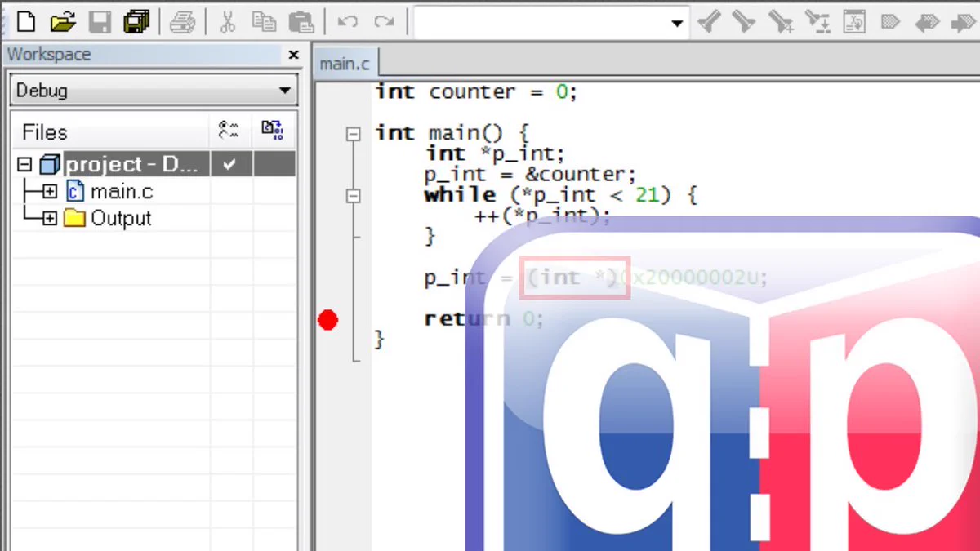Click the line 'p_int = &counter;'
The height and width of the screenshot is (551, 980).
click(x=530, y=175)
